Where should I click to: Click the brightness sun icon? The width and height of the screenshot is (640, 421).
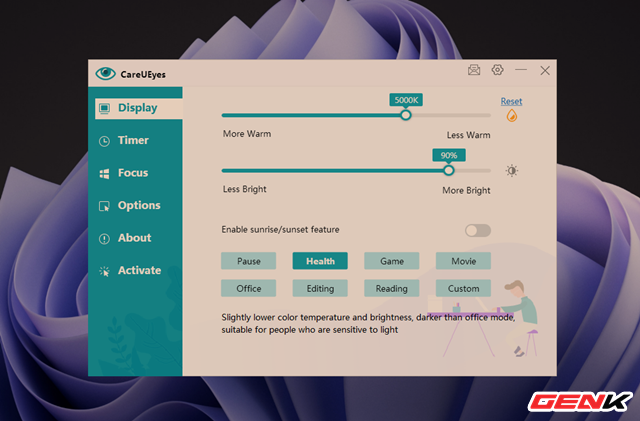click(511, 171)
